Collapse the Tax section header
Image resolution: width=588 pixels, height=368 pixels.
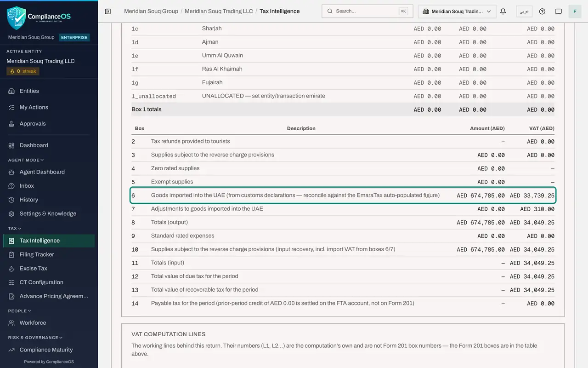point(15,228)
